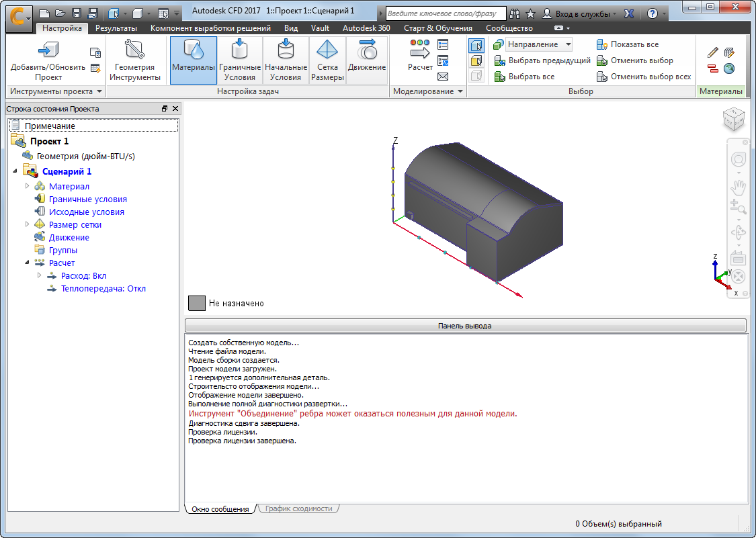Select Геометрия (дюйм-BTU/s) tree item
756x538 pixels.
86,156
